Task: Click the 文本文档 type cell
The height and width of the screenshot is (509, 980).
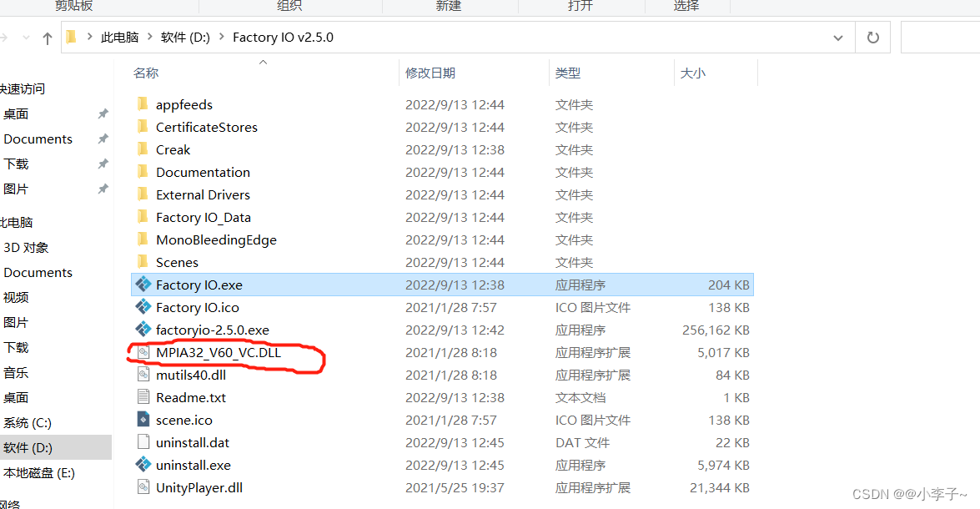Action: tap(580, 398)
